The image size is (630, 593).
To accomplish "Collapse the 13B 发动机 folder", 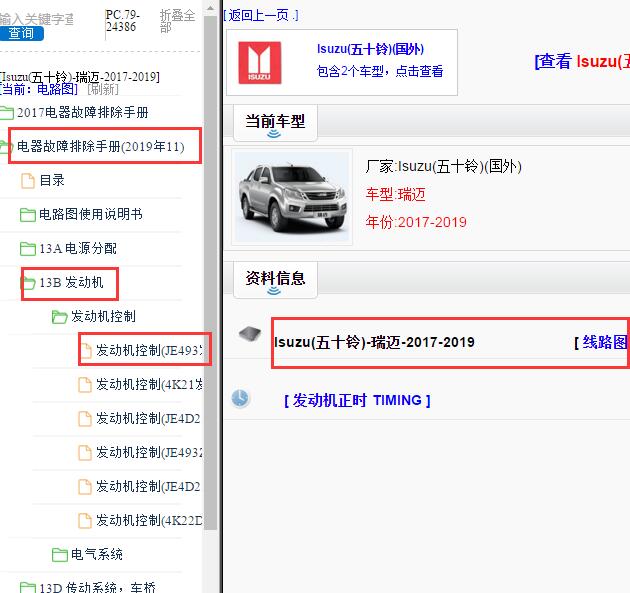I will [72, 282].
